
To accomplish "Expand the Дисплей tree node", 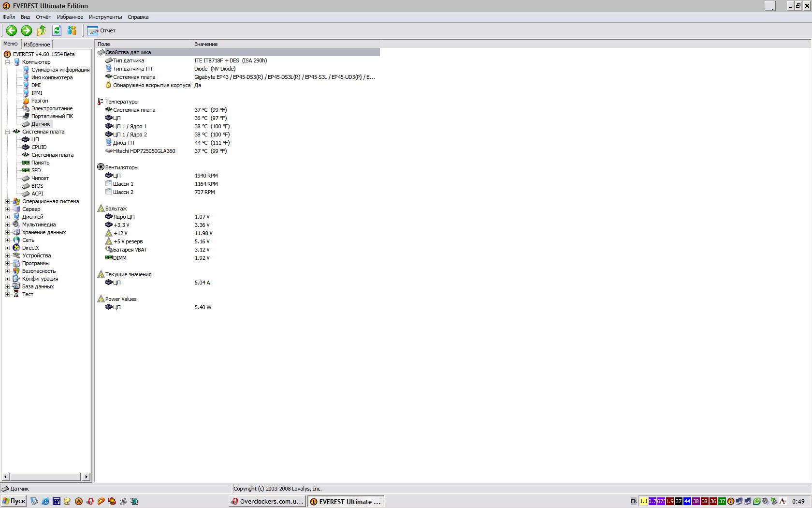I will 8,217.
